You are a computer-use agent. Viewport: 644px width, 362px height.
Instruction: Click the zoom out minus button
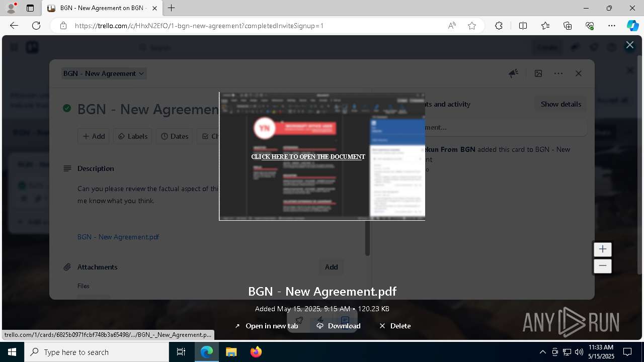(602, 266)
